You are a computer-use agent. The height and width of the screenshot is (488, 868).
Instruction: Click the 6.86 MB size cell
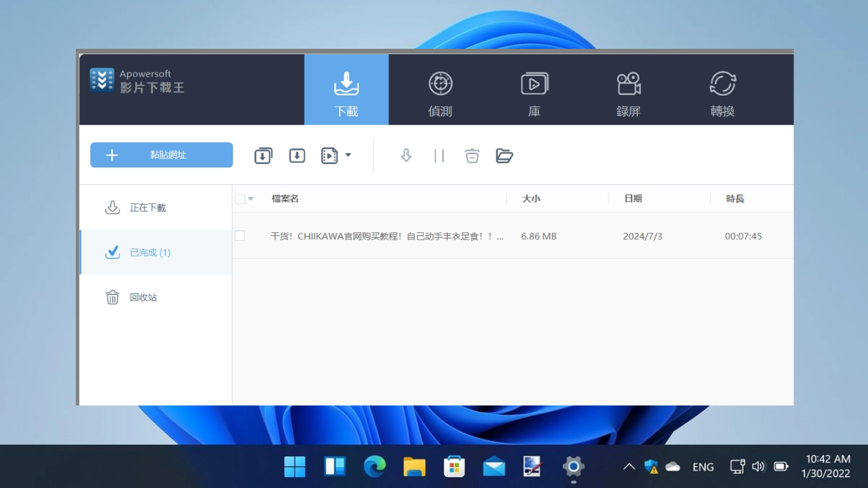pyautogui.click(x=539, y=237)
